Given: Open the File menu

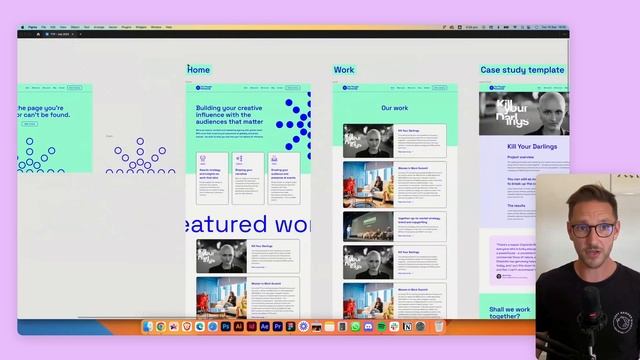Looking at the screenshot, I should pos(43,27).
